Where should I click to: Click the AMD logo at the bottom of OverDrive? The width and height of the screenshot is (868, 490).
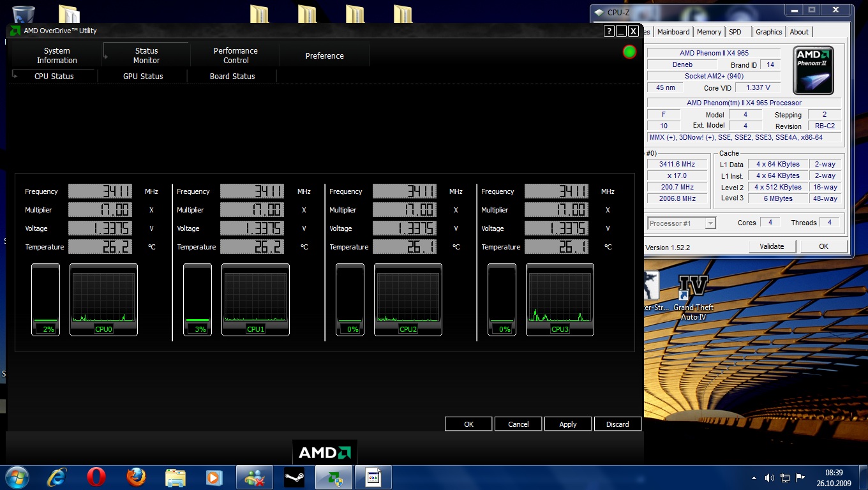(x=324, y=452)
